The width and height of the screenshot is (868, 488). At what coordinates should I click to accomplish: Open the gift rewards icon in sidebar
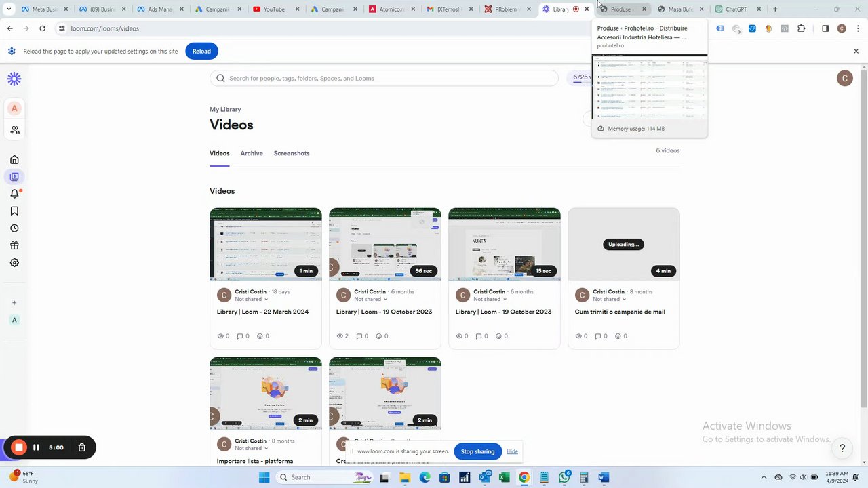[14, 245]
